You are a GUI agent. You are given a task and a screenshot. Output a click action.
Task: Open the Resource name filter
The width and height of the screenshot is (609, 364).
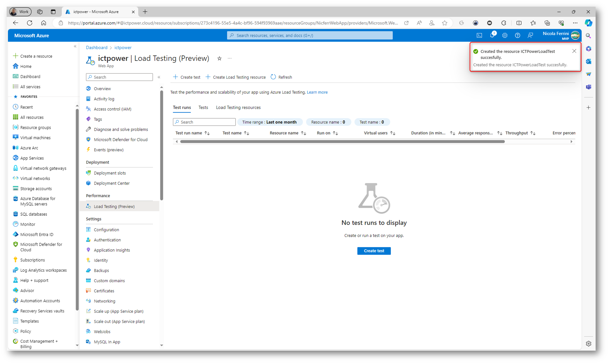tap(328, 122)
